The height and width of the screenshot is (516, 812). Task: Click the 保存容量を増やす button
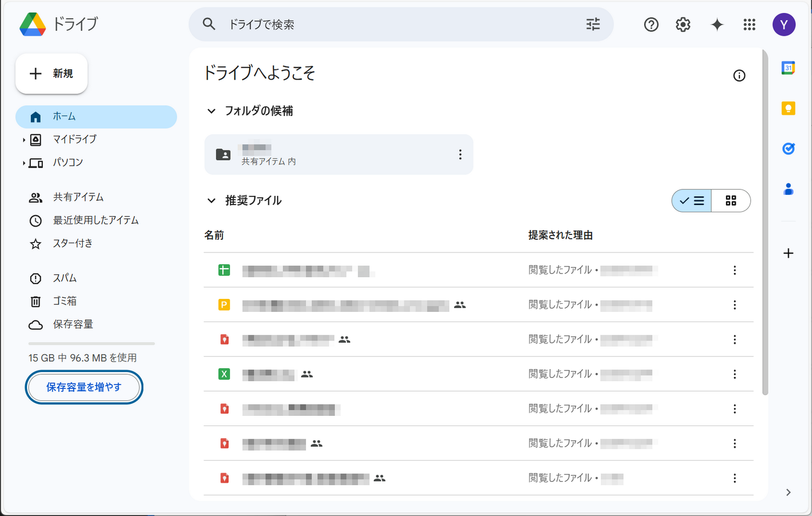click(84, 387)
